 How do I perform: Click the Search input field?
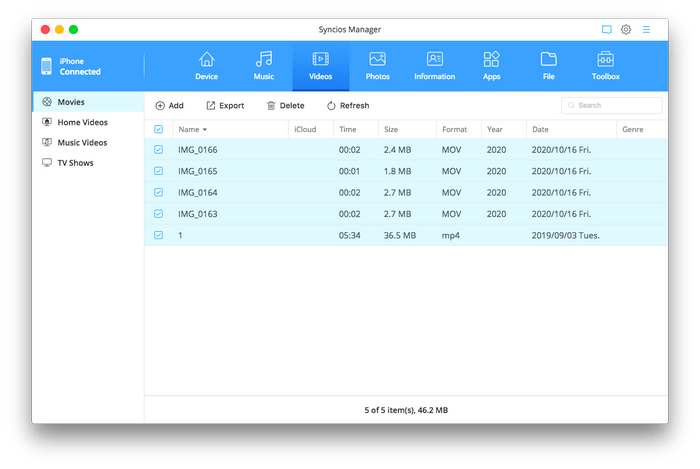[615, 105]
